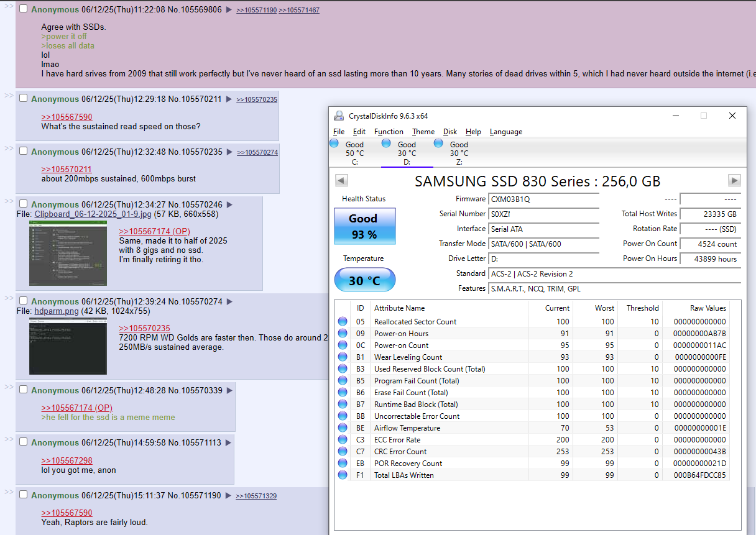Check the box on post No.105570246
The width and height of the screenshot is (756, 535).
tap(24, 204)
